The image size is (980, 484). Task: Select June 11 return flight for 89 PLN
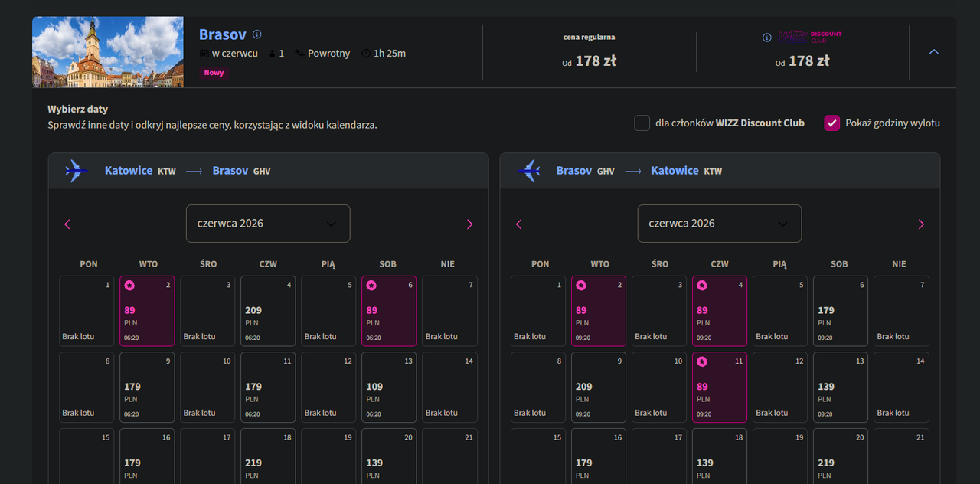pos(720,388)
